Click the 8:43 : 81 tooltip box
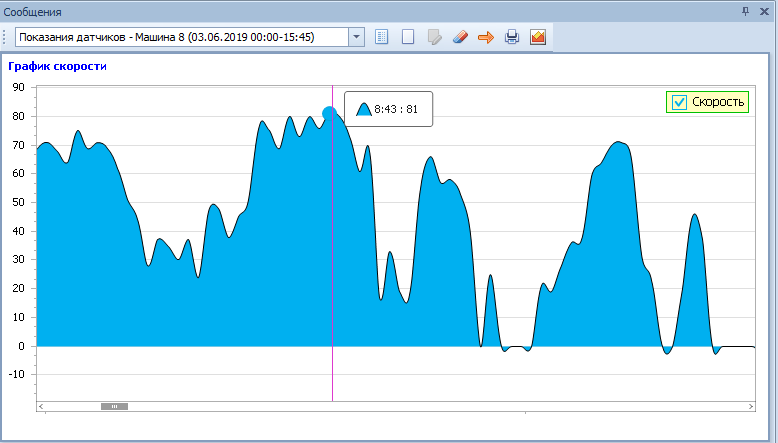 [389, 109]
